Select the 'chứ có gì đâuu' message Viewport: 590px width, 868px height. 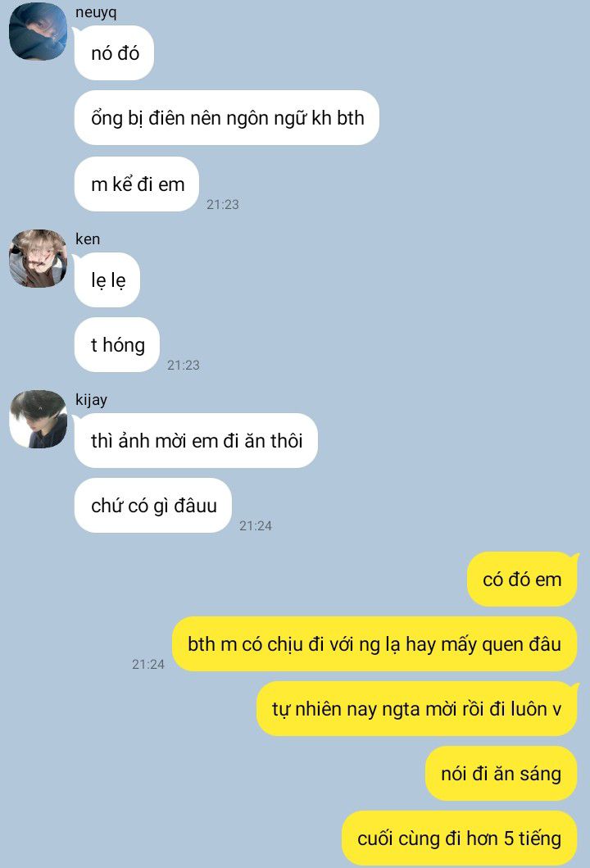(x=153, y=506)
